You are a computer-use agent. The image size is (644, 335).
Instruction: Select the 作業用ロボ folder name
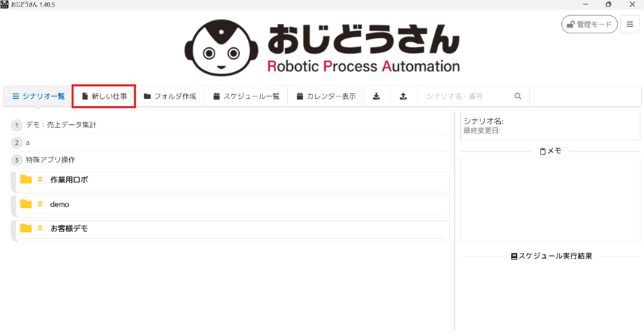coord(69,179)
